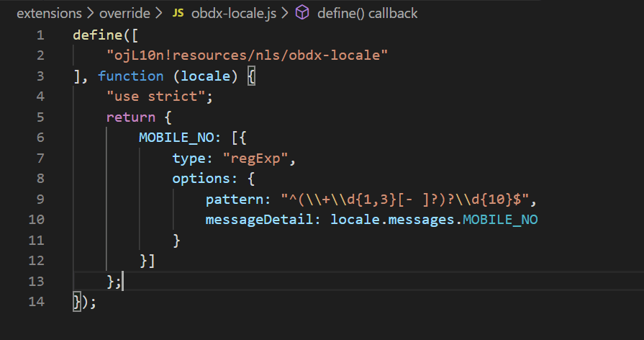
Task: Click line number 6 in gutter
Action: tap(40, 138)
